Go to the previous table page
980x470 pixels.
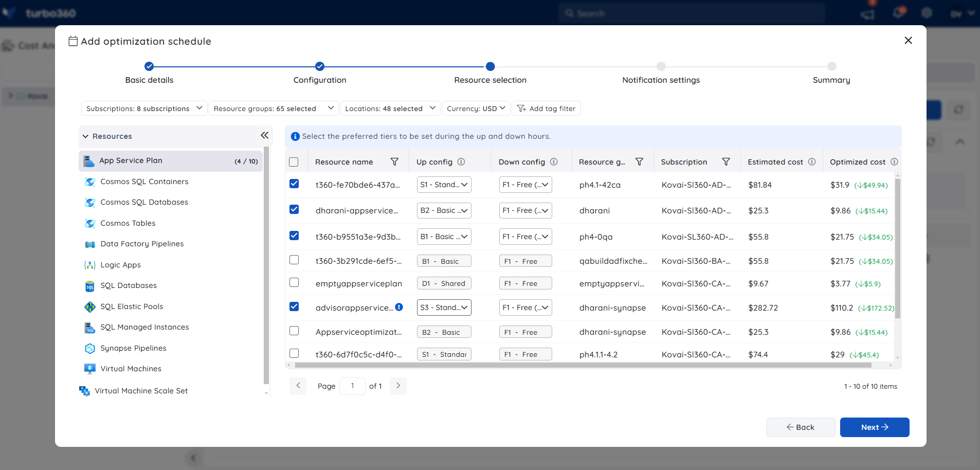coord(298,386)
